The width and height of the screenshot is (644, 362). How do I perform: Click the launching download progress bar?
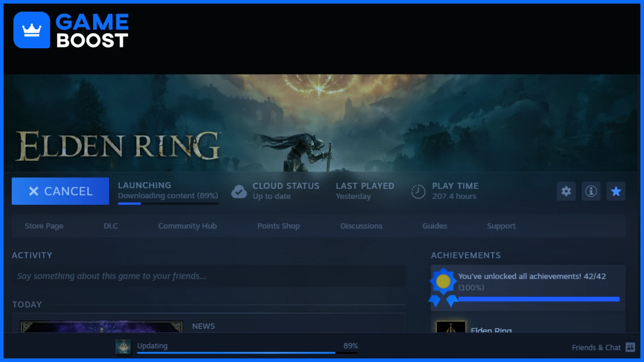(168, 204)
